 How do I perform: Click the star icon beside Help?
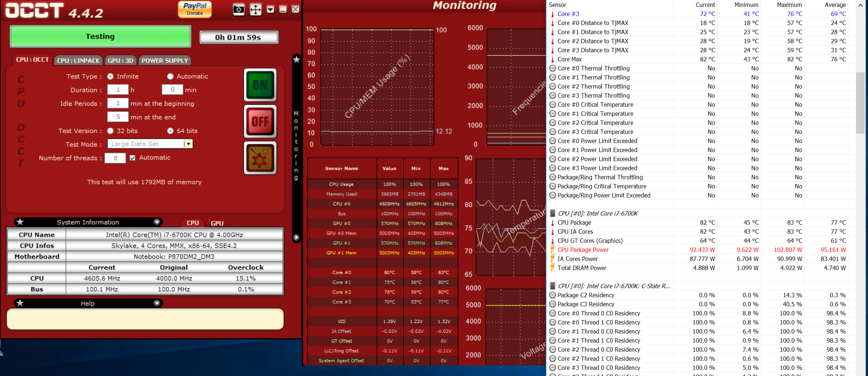coord(20,303)
